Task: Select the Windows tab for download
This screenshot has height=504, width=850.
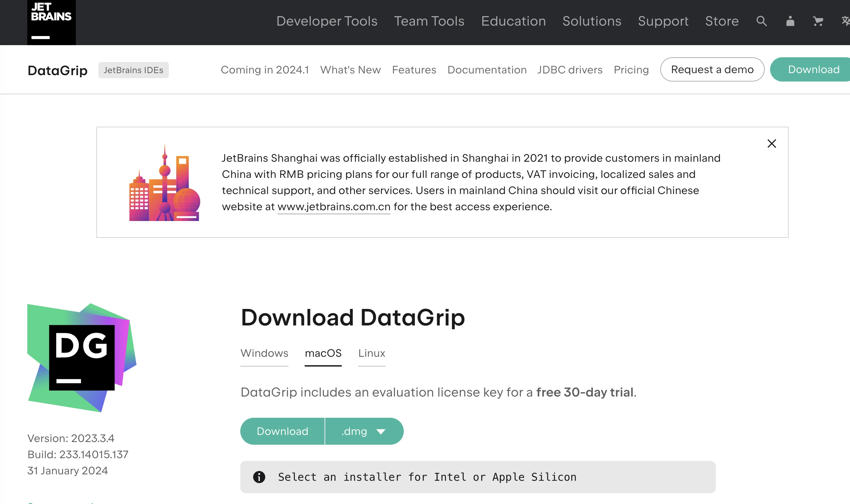Action: pyautogui.click(x=264, y=353)
